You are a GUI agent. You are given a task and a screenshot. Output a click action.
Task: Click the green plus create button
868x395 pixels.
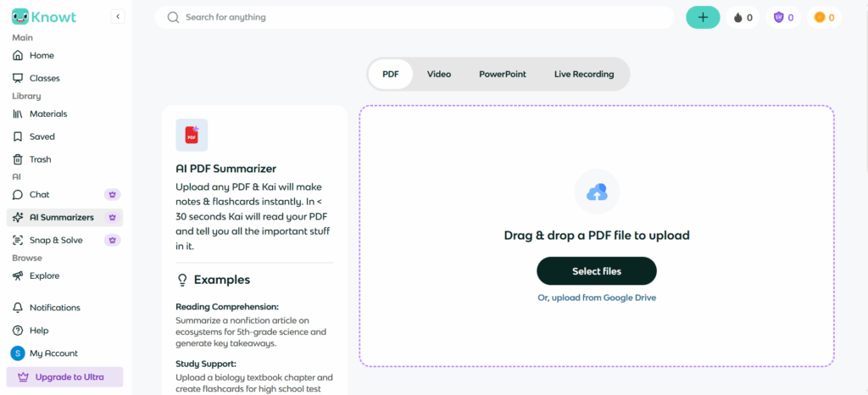click(703, 17)
